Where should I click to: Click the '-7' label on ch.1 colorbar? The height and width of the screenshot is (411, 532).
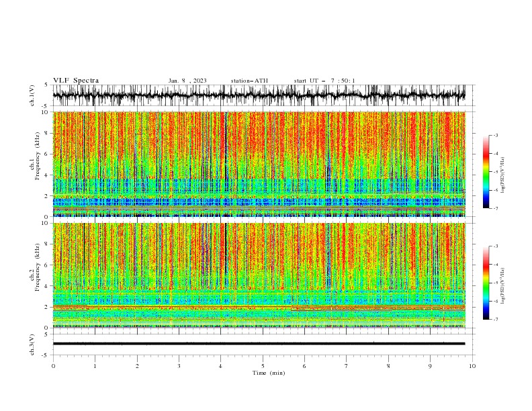tap(496, 209)
